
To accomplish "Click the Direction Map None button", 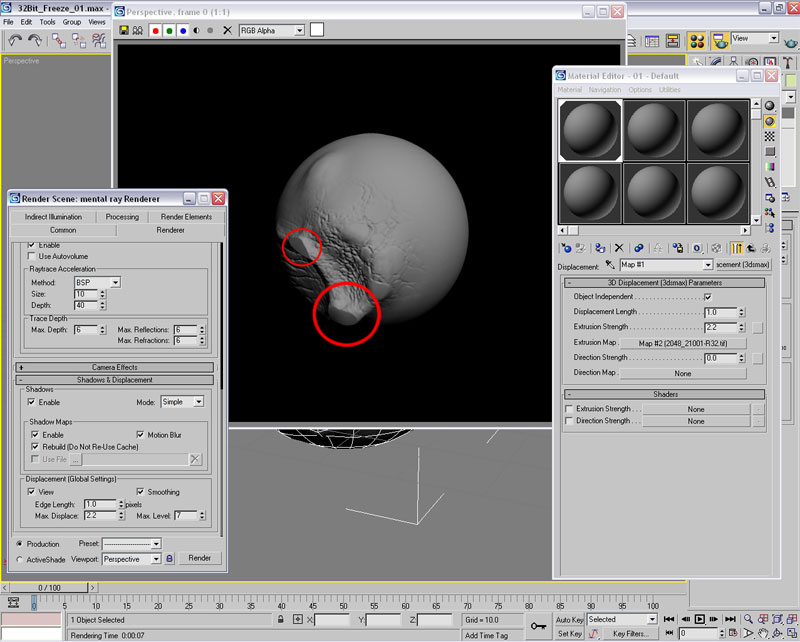I will 683,373.
